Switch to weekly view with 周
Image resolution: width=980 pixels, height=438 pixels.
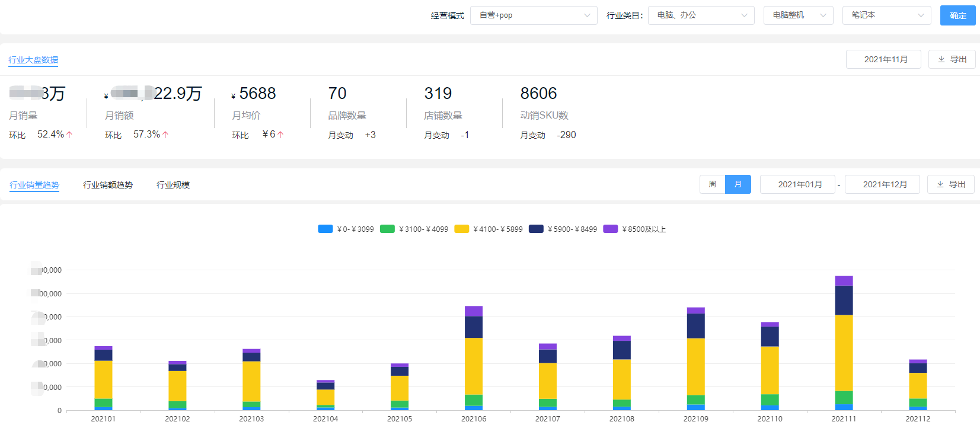(x=712, y=184)
